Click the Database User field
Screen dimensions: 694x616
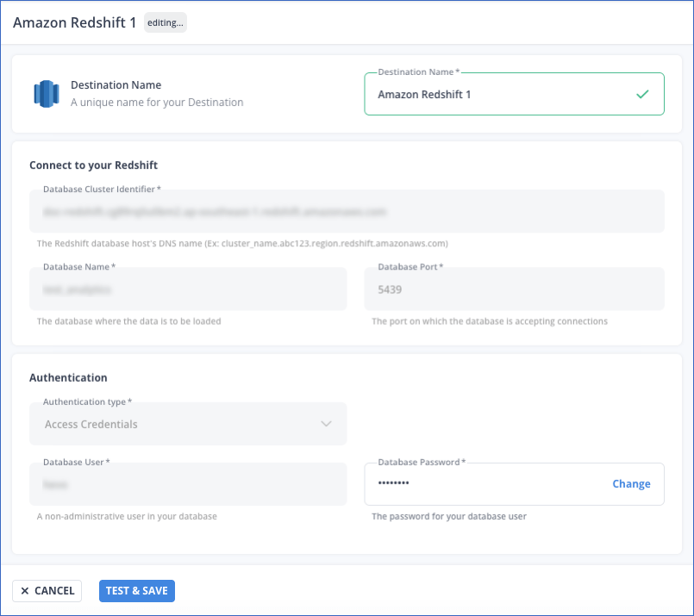[x=188, y=484]
